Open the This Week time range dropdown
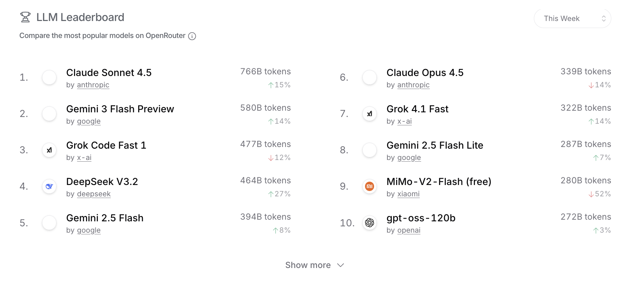This screenshot has width=644, height=284. coord(572,19)
